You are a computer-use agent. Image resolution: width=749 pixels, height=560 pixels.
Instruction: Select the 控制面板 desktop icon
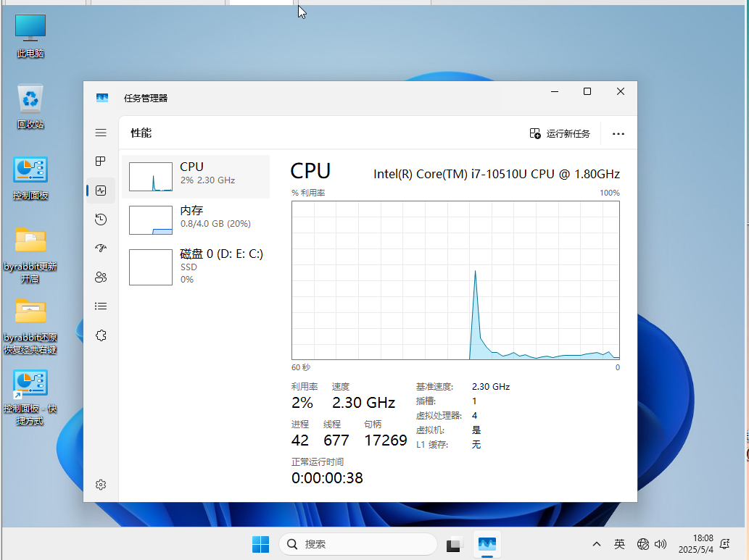coord(30,178)
